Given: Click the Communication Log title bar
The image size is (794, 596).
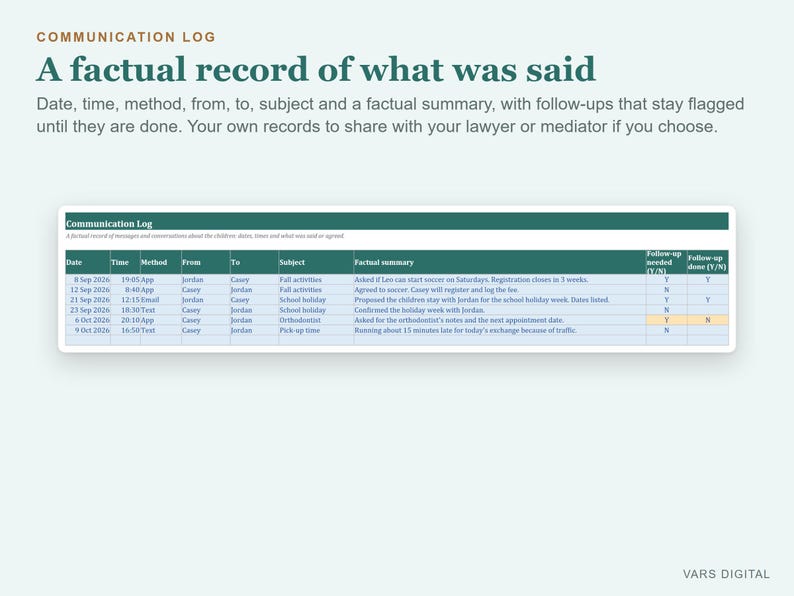Looking at the screenshot, I should click(x=396, y=222).
